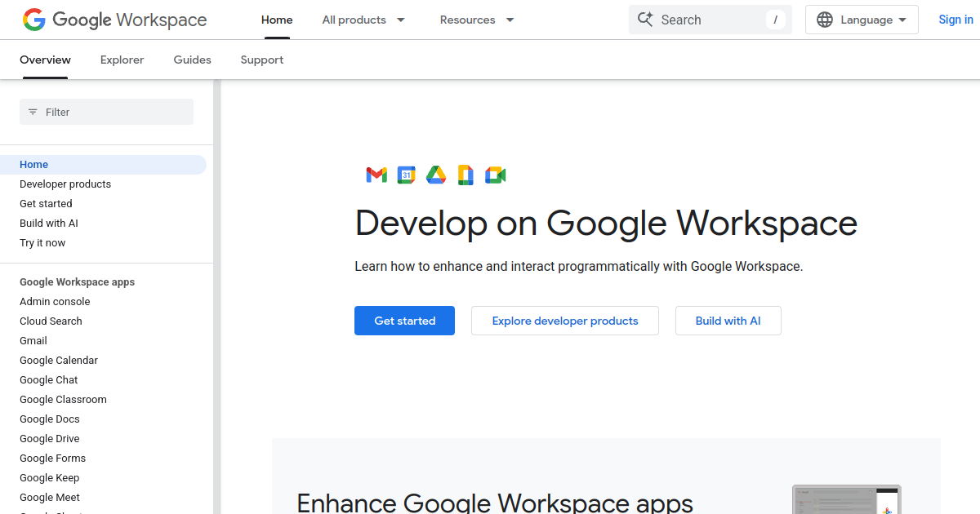Expand the All products dropdown
Viewport: 980px width, 514px height.
coord(363,20)
